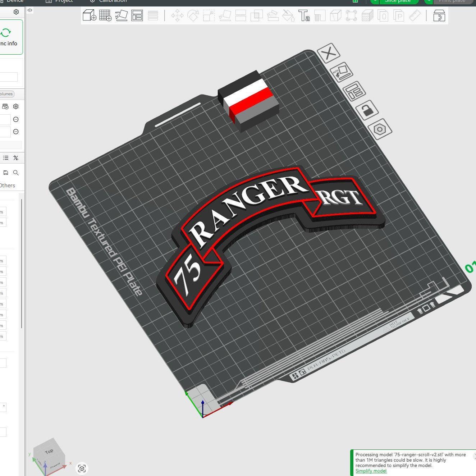Click the AMS filament sync icon
Image resolution: width=476 pixels, height=476 pixels.
pyautogui.click(x=5, y=106)
